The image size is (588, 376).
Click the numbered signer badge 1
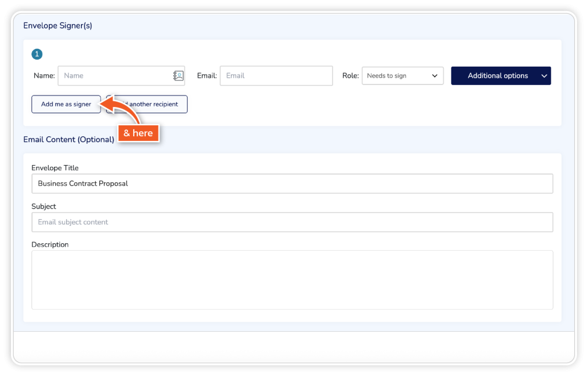click(x=37, y=55)
